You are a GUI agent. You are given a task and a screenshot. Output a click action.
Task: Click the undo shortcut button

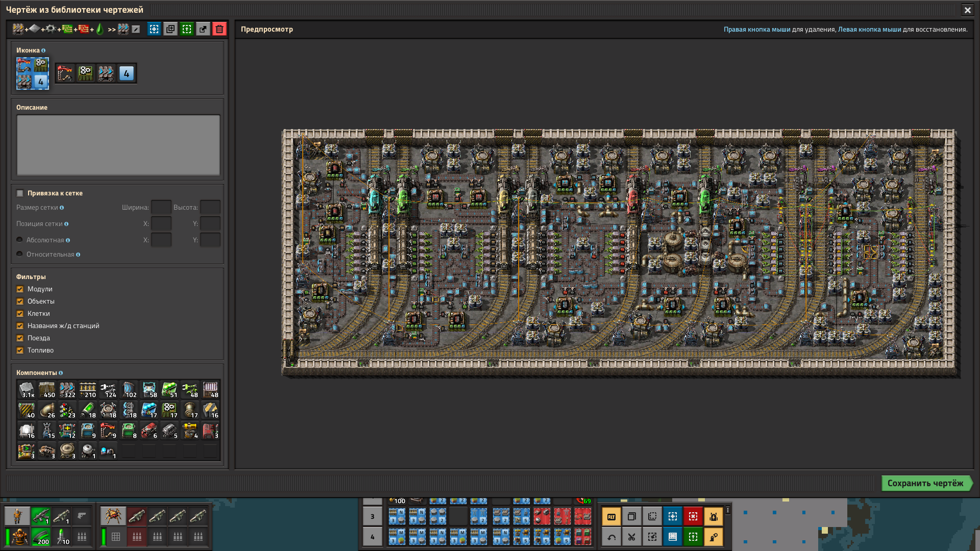click(611, 537)
